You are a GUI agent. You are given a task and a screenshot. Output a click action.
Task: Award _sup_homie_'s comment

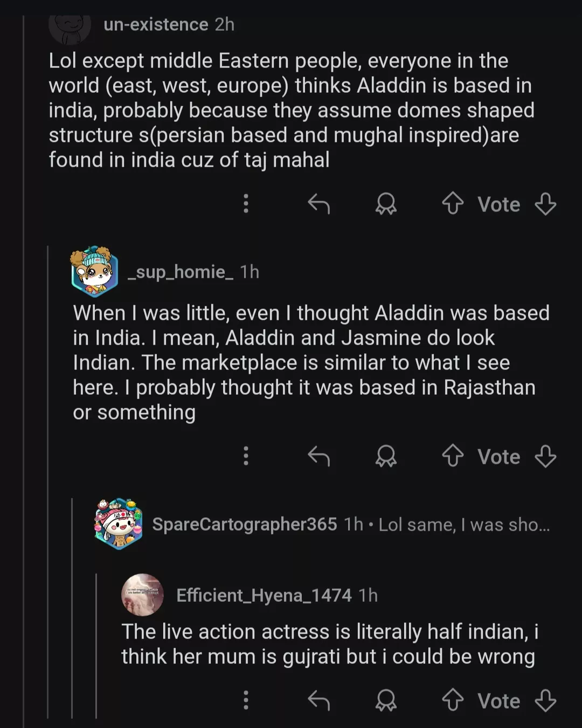coord(386,456)
